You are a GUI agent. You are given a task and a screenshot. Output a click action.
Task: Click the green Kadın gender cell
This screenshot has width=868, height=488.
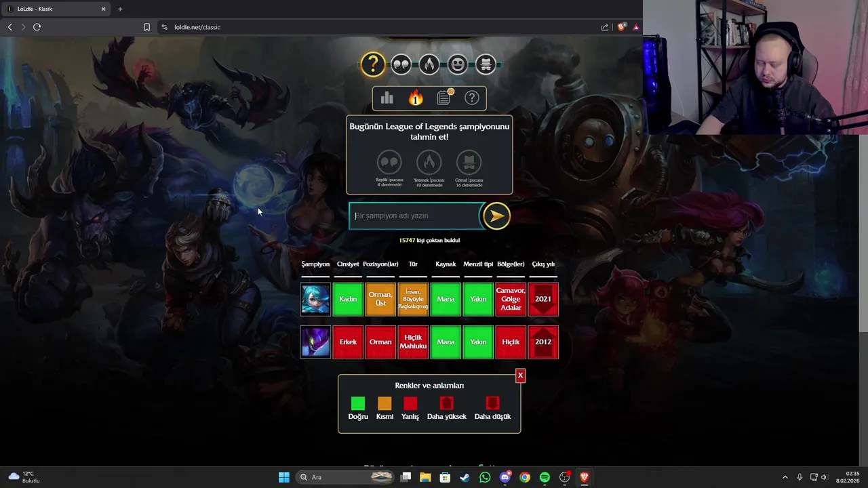click(x=348, y=300)
